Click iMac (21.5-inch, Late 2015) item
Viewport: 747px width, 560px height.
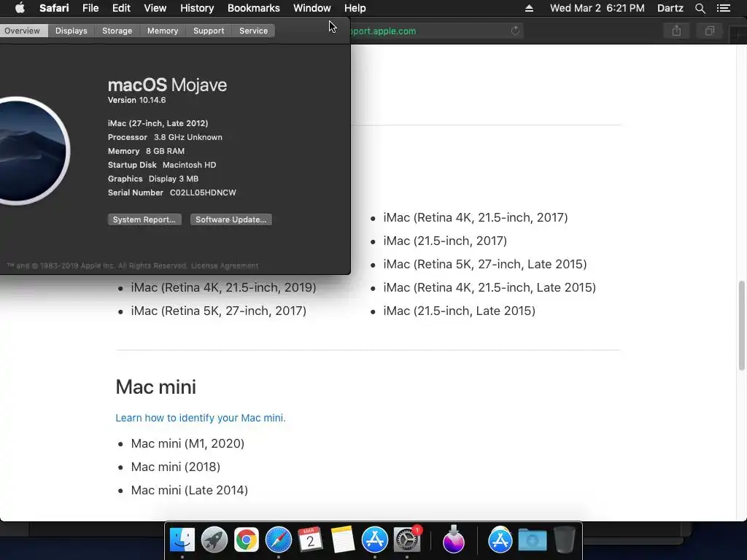coord(460,311)
